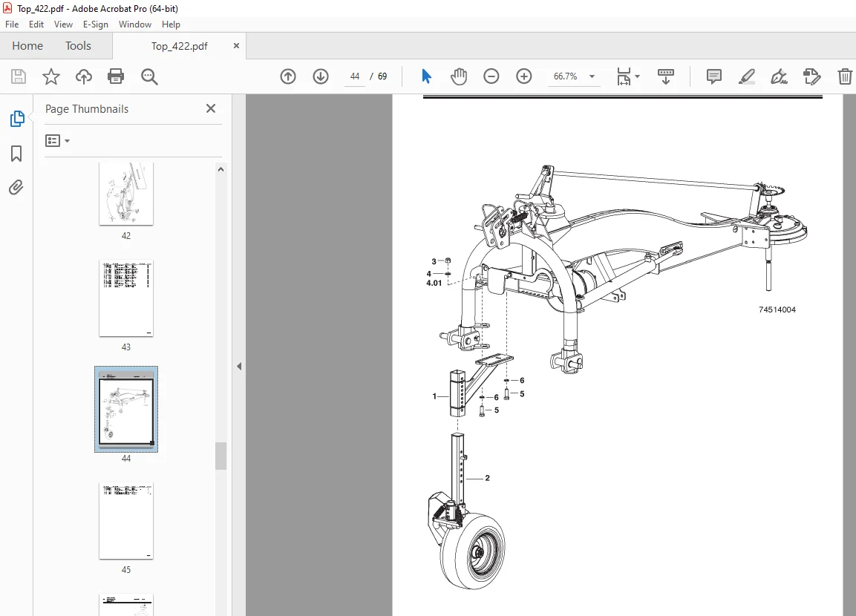Close the Page Thumbnails panel
856x616 pixels.
coord(211,108)
